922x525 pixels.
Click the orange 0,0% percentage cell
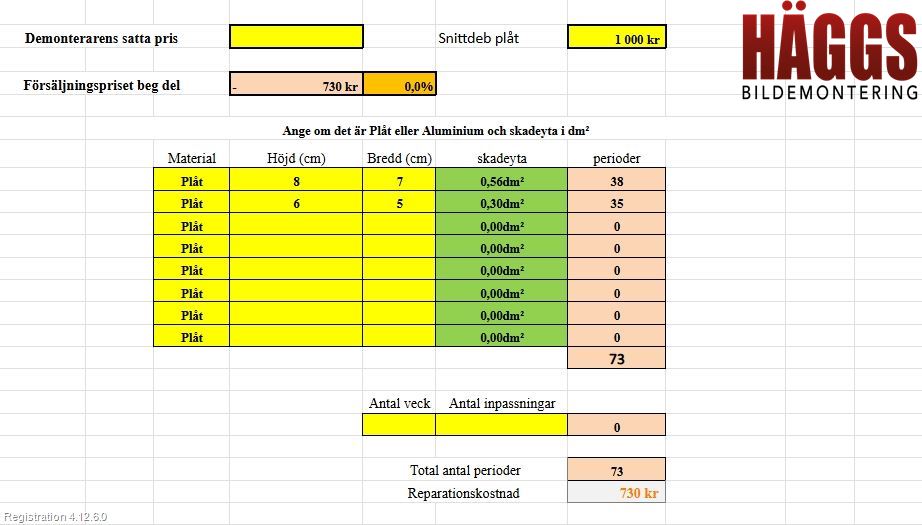click(x=400, y=83)
